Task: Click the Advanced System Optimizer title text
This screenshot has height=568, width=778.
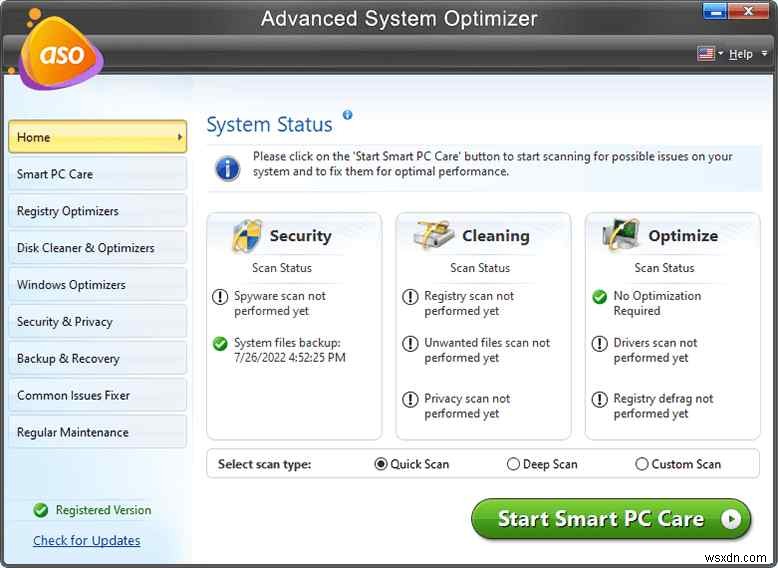Action: pos(399,19)
